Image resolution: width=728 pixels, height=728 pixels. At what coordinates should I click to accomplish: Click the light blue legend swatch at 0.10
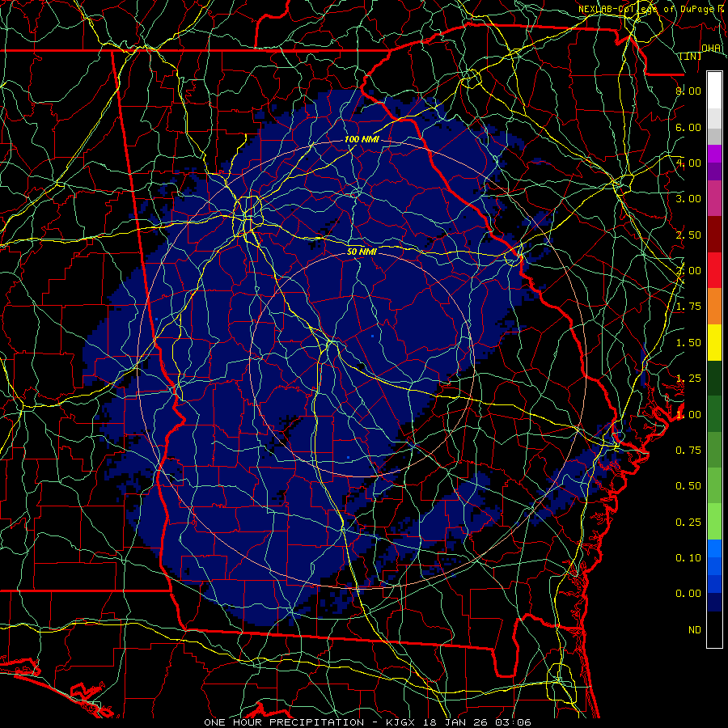(714, 548)
